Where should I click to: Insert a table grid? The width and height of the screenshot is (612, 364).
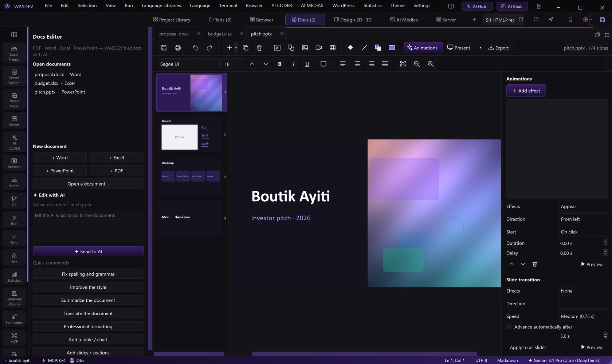[x=333, y=48]
